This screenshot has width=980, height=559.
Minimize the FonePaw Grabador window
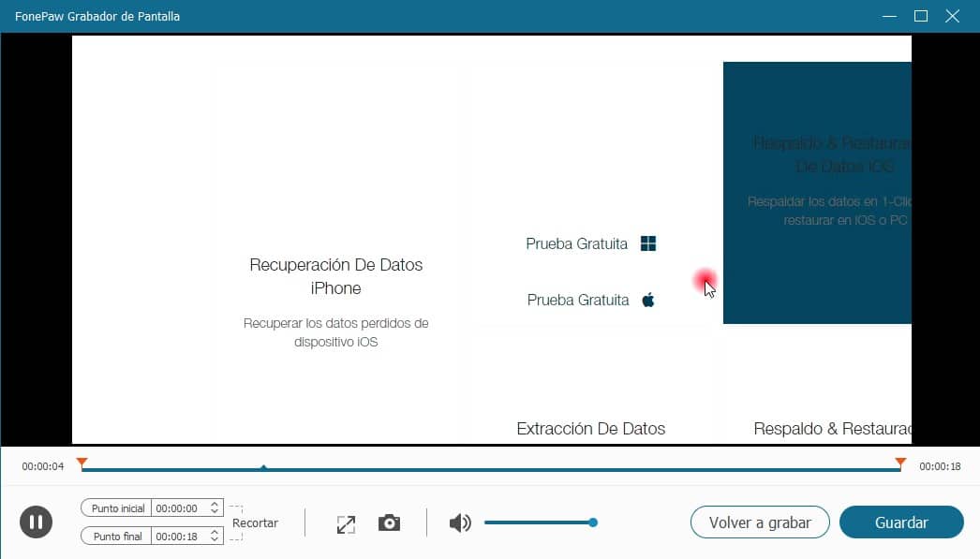(x=889, y=16)
